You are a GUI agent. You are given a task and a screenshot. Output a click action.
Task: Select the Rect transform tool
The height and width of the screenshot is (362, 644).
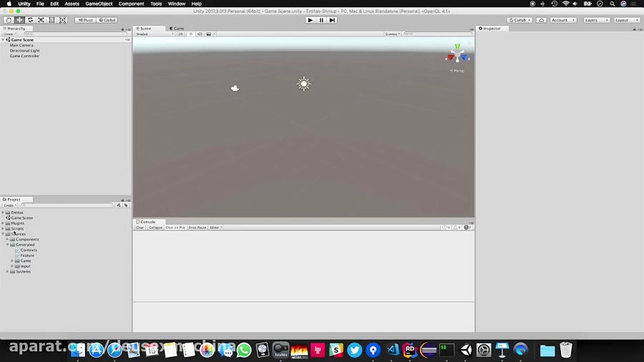[52, 20]
